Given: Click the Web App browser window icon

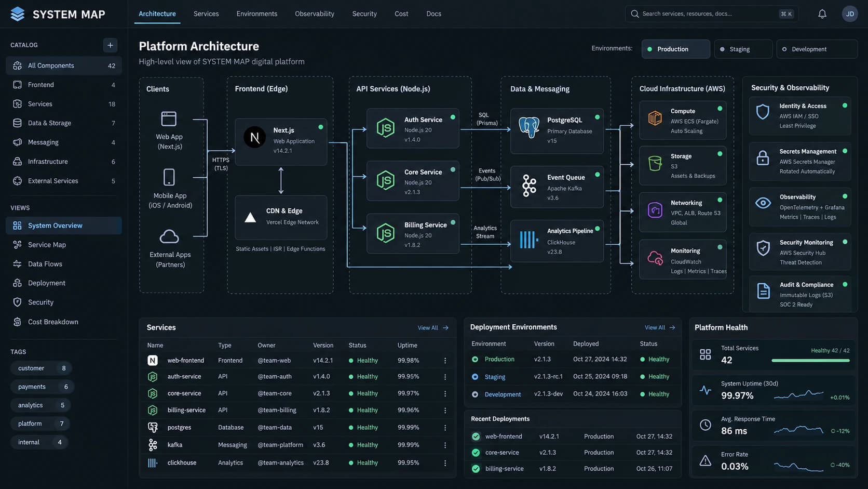Looking at the screenshot, I should point(169,119).
